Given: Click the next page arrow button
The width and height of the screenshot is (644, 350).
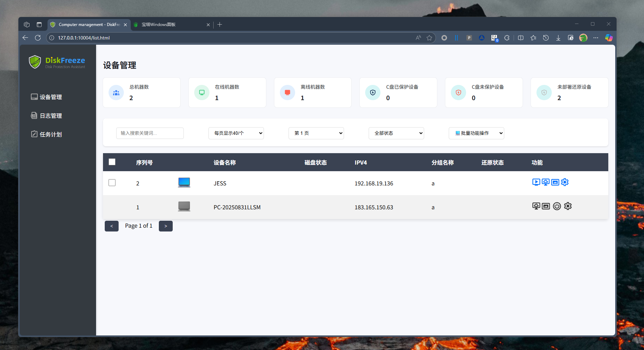Looking at the screenshot, I should pyautogui.click(x=165, y=226).
